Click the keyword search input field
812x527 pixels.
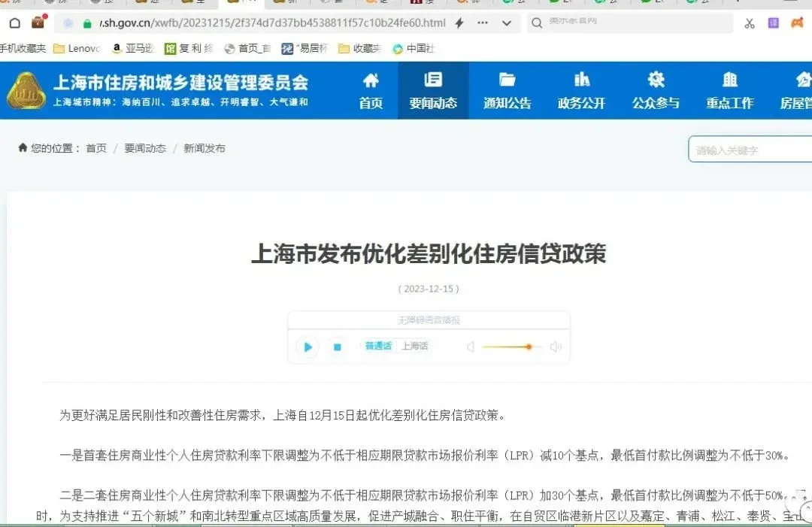click(x=752, y=150)
